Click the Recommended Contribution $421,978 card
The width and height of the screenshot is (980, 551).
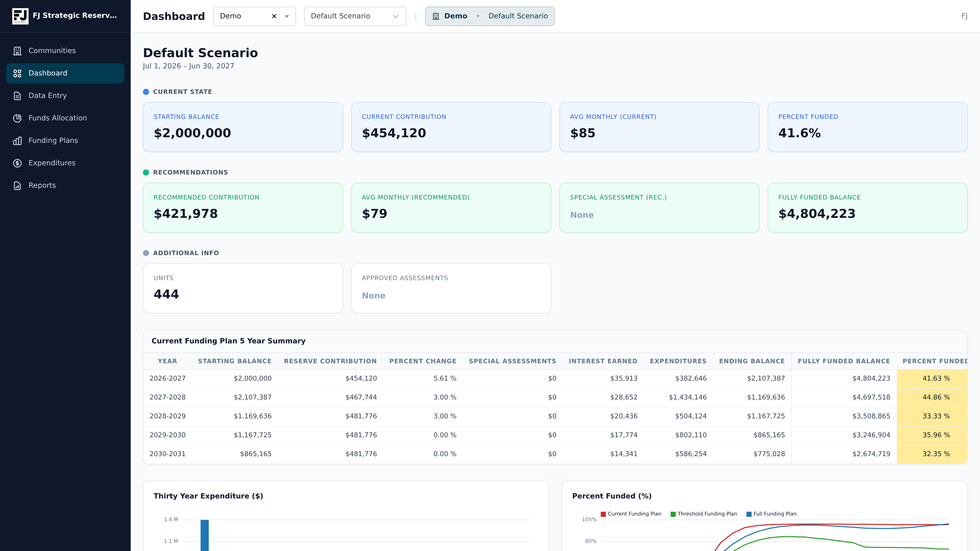point(243,208)
